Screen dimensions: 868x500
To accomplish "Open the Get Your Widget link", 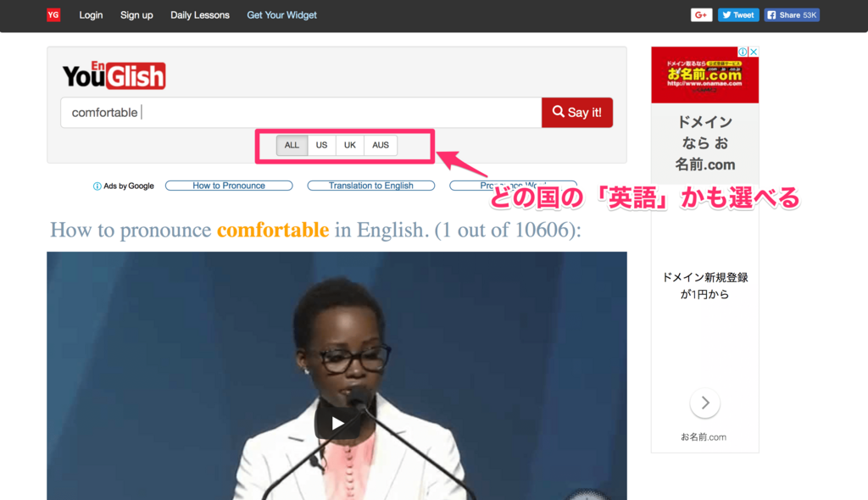I will pos(281,15).
